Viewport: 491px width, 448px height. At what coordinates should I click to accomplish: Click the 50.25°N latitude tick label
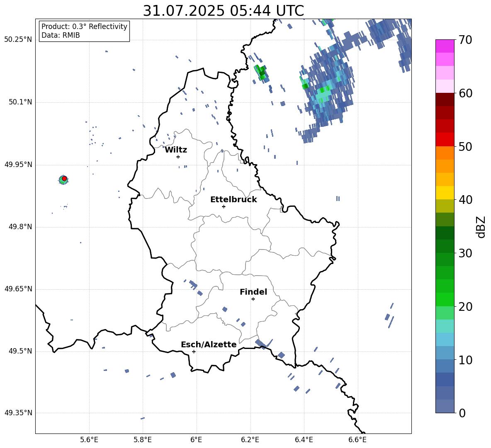(x=18, y=40)
